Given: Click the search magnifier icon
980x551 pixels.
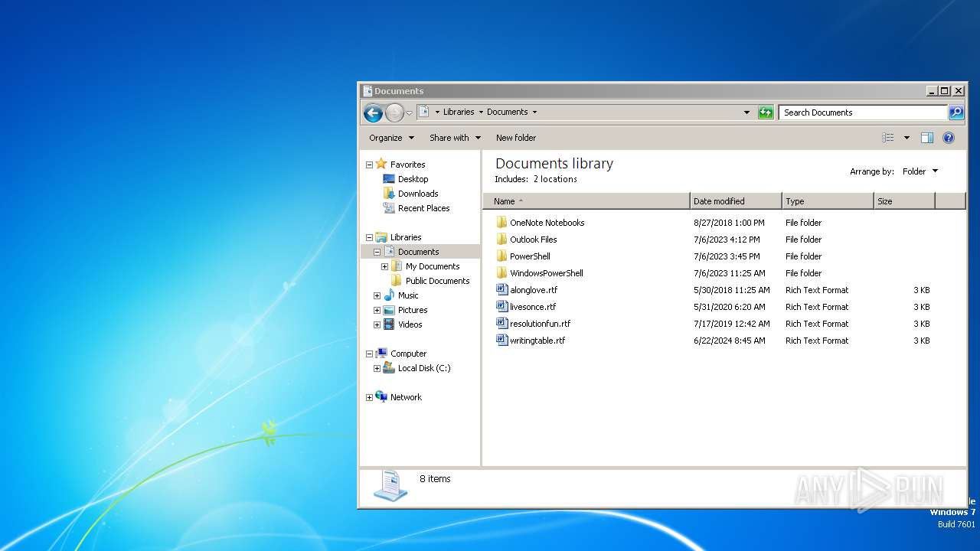Looking at the screenshot, I should (x=956, y=112).
